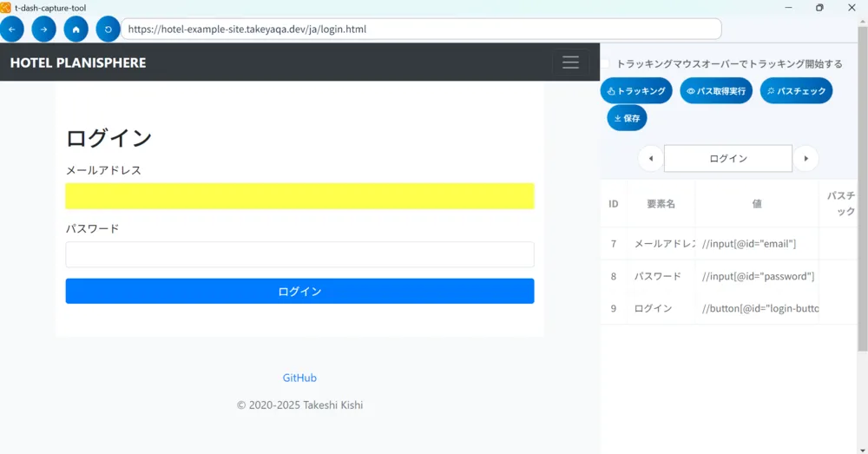Click the browser forward arrow icon
868x454 pixels.
[x=43, y=29]
